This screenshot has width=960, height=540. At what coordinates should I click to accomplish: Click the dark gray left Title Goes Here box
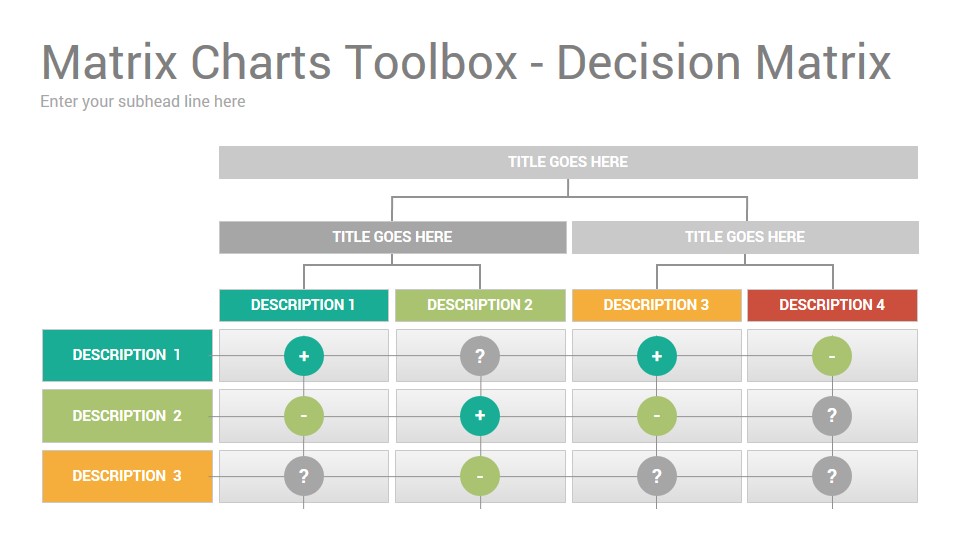[392, 237]
